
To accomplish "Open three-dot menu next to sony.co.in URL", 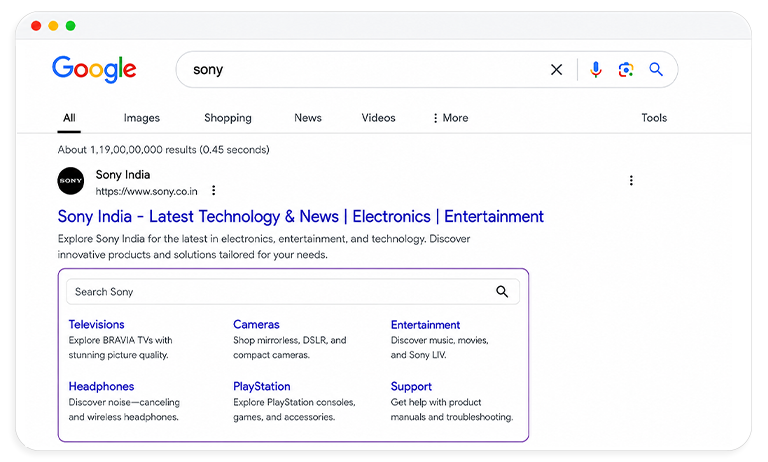I will click(214, 191).
